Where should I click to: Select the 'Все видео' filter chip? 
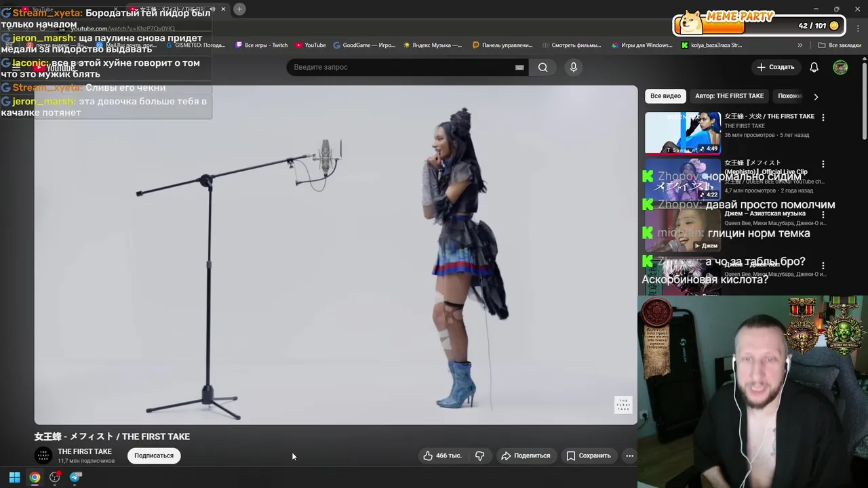coord(665,96)
